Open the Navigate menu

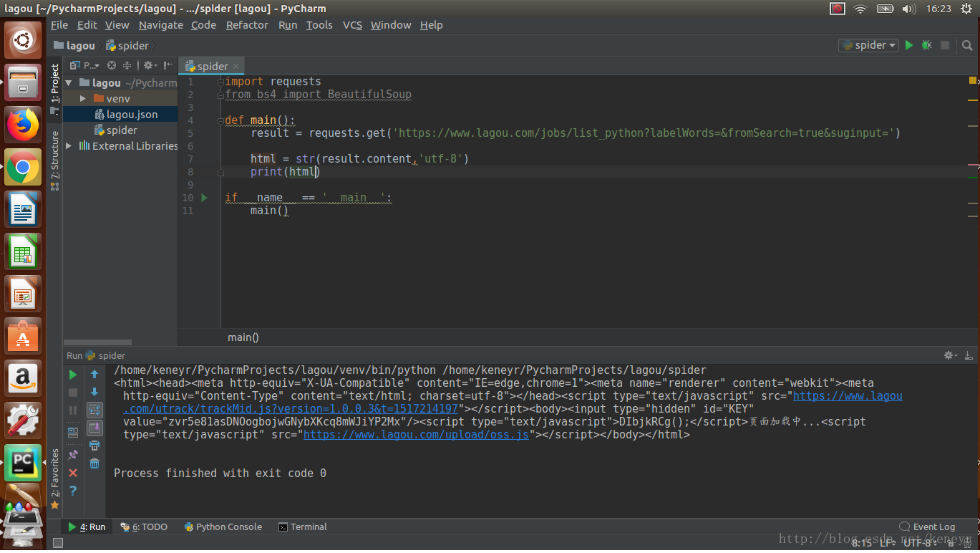click(161, 25)
